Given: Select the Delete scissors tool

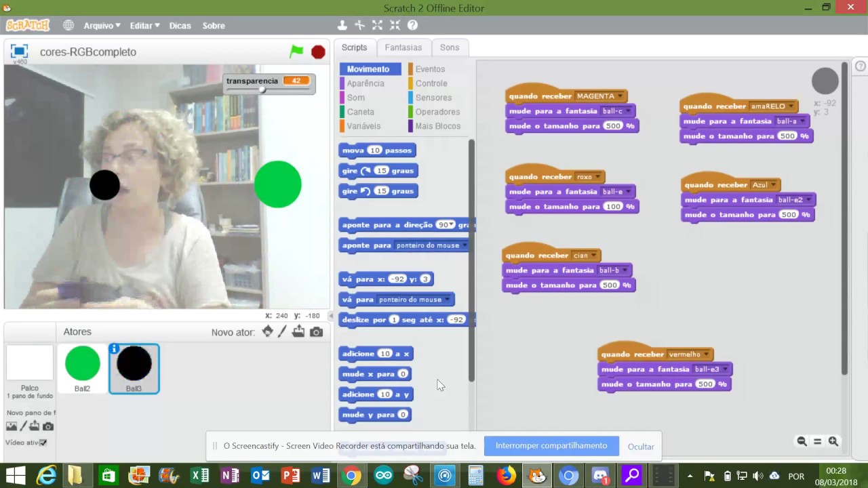Looking at the screenshot, I should coord(360,25).
